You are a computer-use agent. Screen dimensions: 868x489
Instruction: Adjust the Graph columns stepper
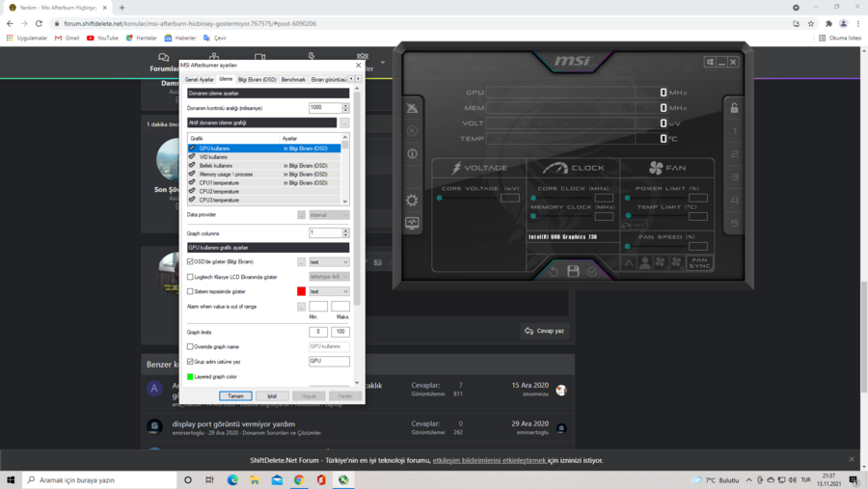coord(345,233)
